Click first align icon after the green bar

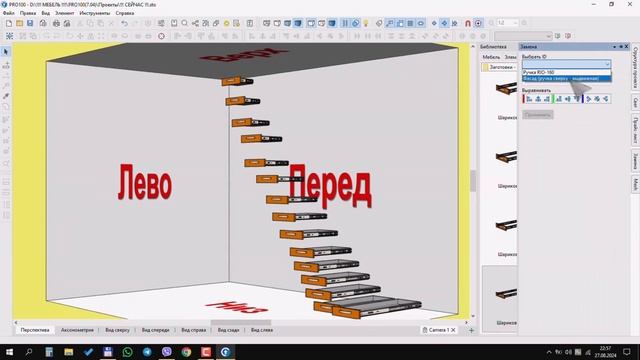[559, 99]
